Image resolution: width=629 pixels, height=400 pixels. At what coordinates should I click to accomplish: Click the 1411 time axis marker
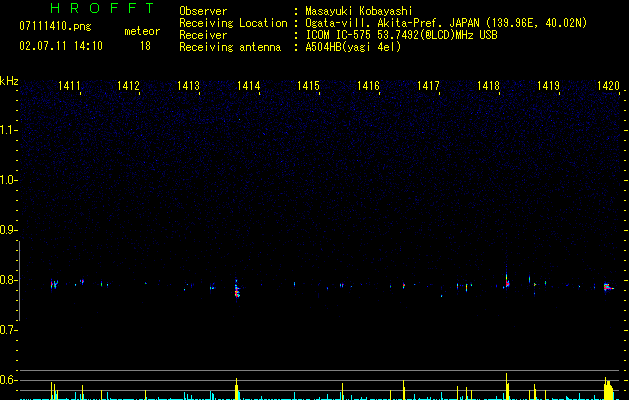69,85
